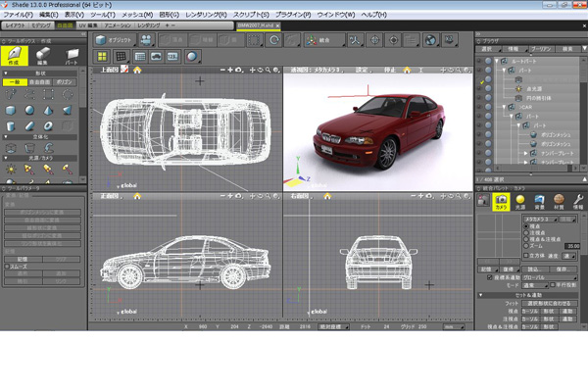This screenshot has height=392, width=588.
Task: Toggle render sphere for ルートパート row
Action: pyautogui.click(x=488, y=61)
